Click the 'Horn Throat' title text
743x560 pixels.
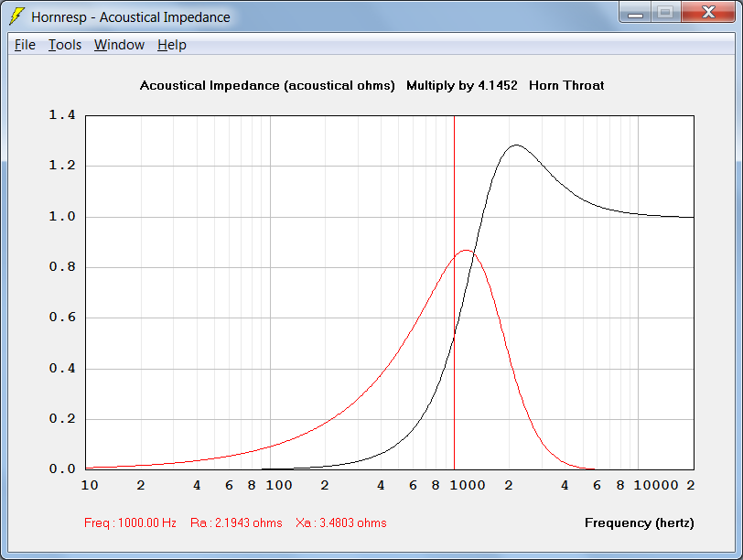click(566, 86)
